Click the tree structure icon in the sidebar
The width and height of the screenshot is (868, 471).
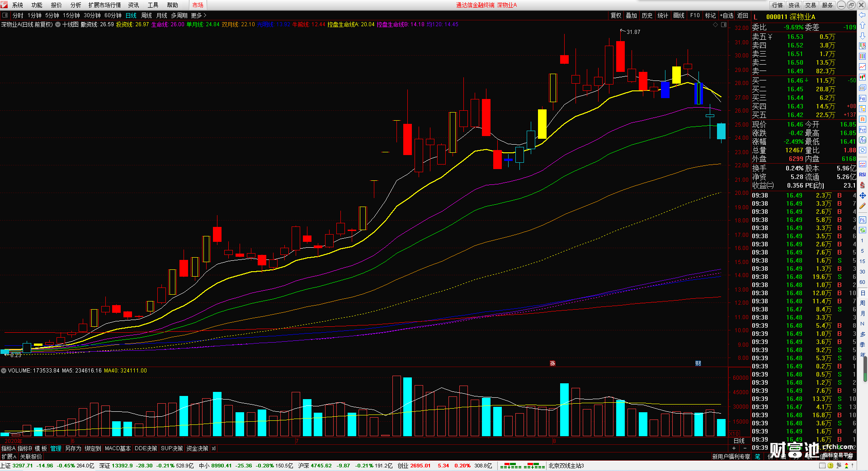click(x=862, y=108)
